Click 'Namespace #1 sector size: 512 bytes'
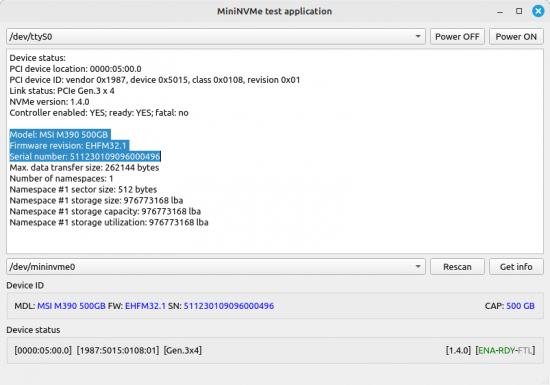This screenshot has height=385, width=550. click(x=83, y=189)
